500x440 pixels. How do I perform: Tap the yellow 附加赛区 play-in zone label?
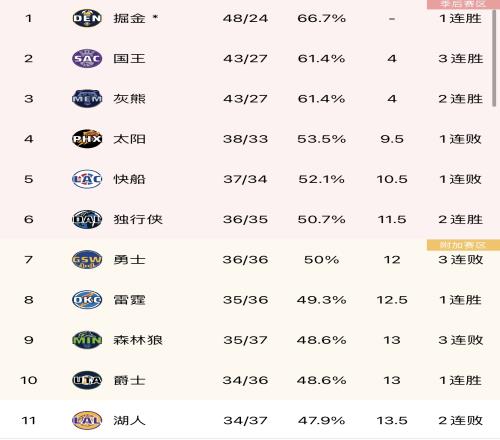pos(463,245)
